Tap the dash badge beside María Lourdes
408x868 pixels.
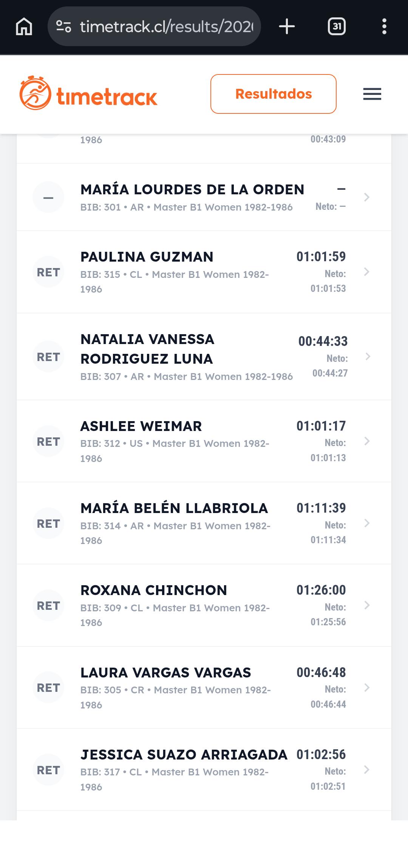[48, 197]
